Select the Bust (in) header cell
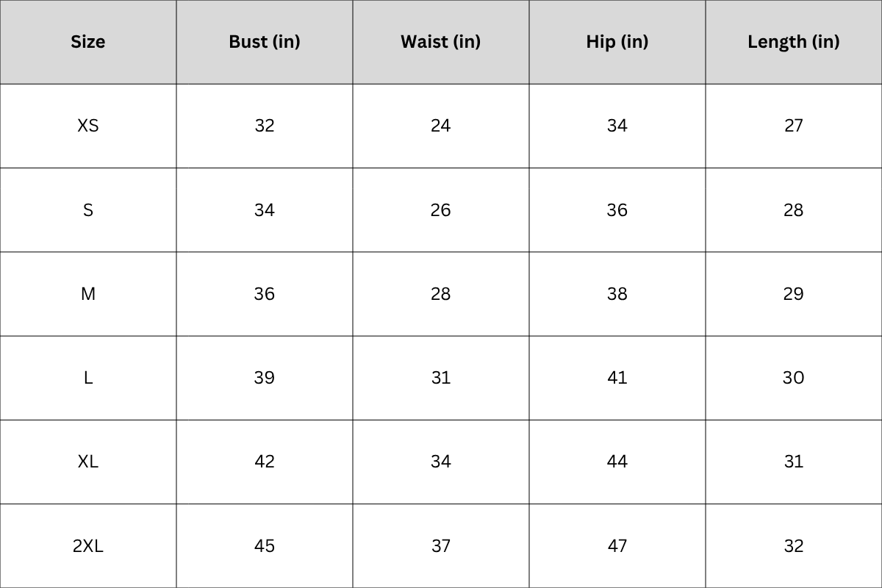Image resolution: width=882 pixels, height=588 pixels. tap(265, 42)
